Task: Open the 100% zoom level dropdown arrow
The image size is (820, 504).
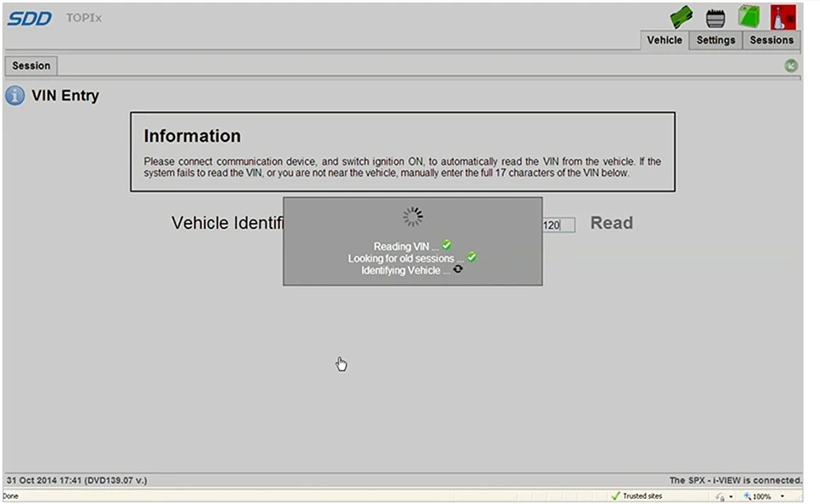Action: pyautogui.click(x=782, y=496)
